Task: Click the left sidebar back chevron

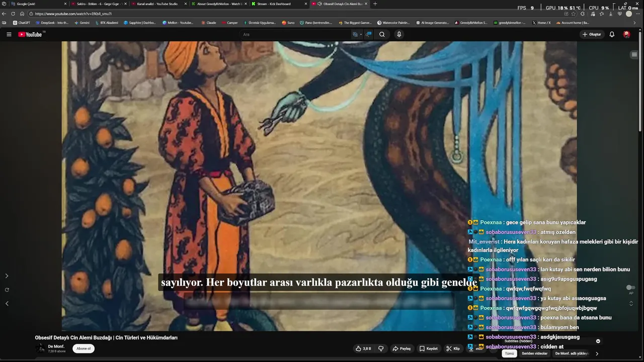Action: pos(7,303)
